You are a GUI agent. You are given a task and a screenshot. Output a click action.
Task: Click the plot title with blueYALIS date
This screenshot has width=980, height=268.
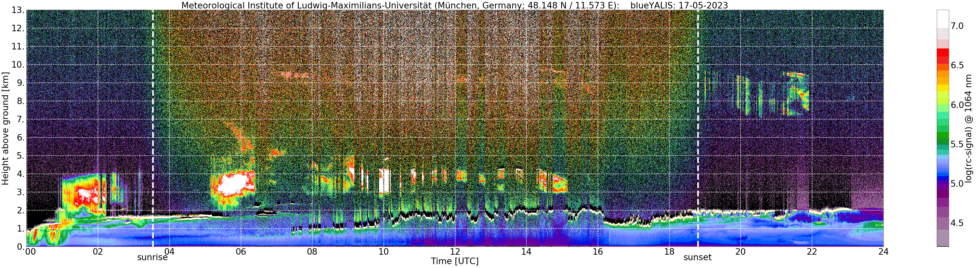455,5
